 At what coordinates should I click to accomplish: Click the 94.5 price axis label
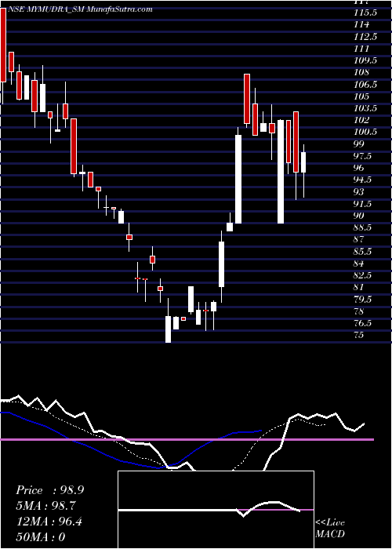pos(363,180)
